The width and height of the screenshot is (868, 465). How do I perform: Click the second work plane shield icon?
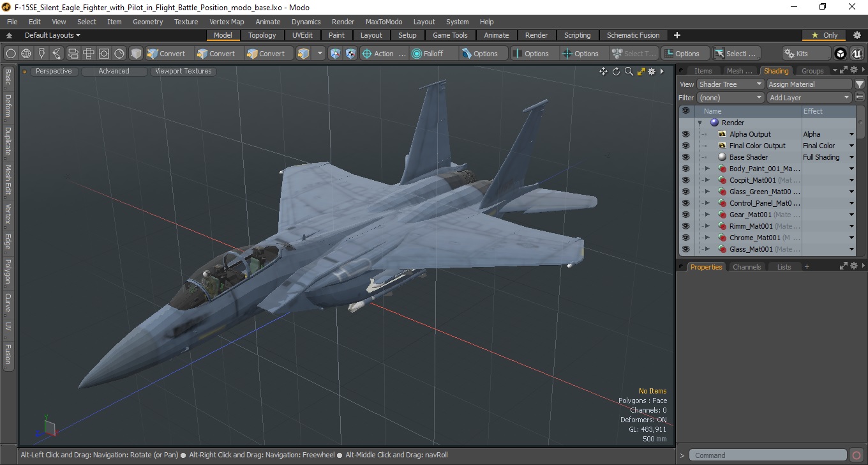[x=350, y=54]
